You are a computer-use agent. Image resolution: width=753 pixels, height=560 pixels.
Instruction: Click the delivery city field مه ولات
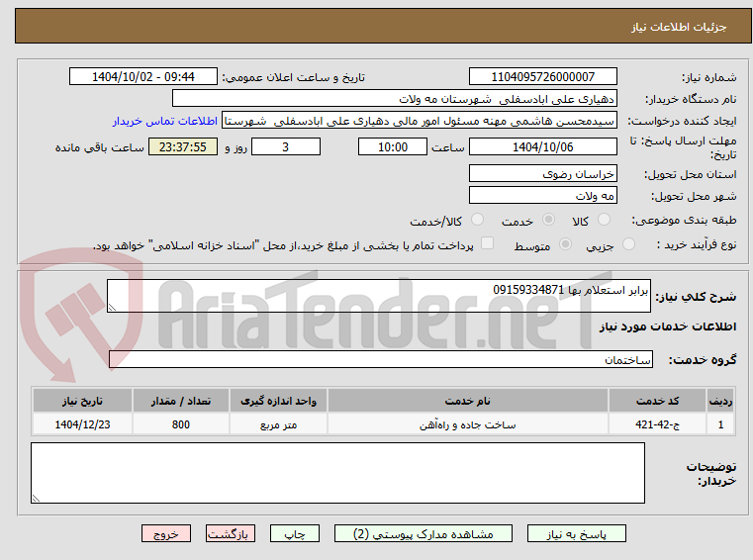click(542, 196)
